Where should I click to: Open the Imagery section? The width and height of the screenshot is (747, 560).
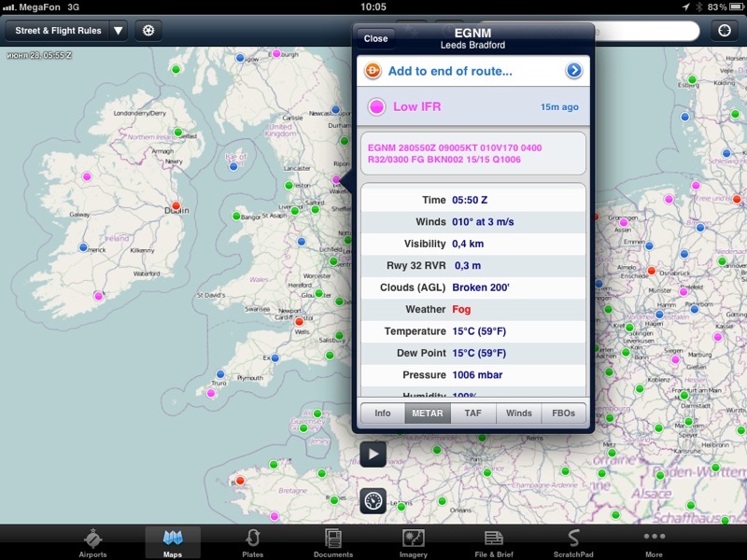pyautogui.click(x=414, y=542)
